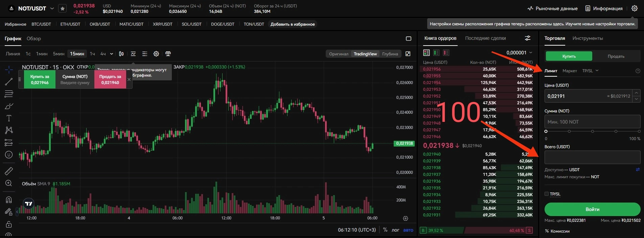Click the Всего (USDT) input field

[592, 157]
